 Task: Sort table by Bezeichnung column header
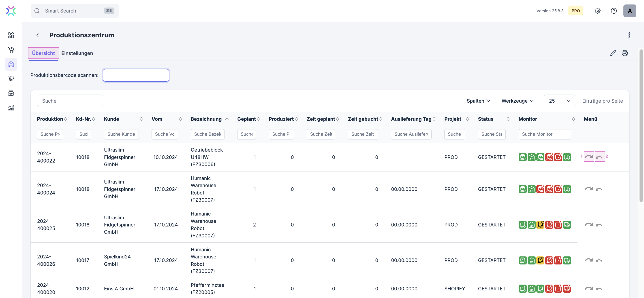[x=206, y=119]
